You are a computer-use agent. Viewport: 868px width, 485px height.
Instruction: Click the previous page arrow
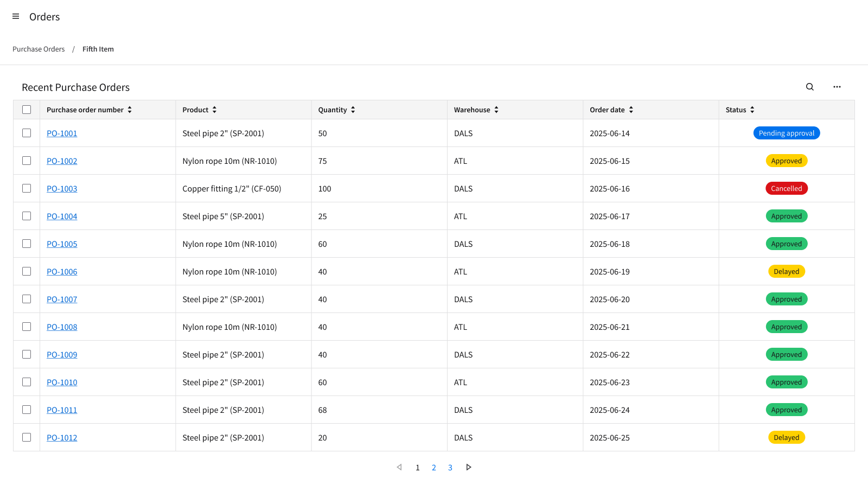(399, 467)
